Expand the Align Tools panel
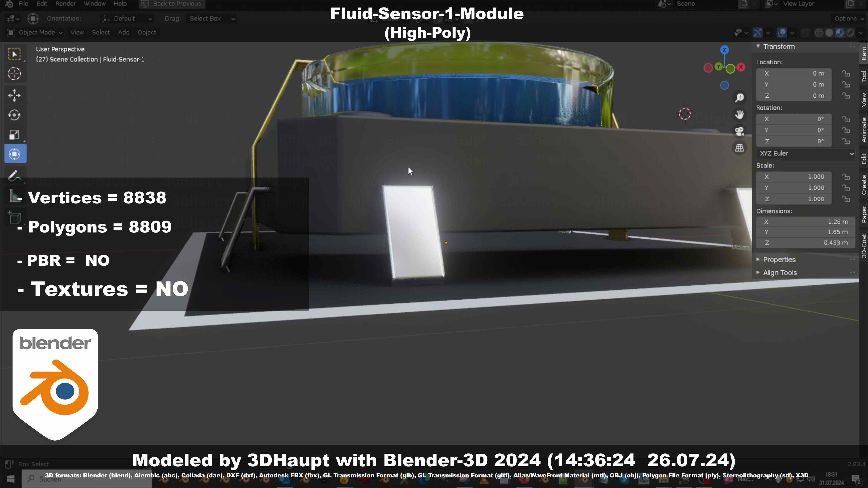Viewport: 868px width, 488px height. pos(780,273)
